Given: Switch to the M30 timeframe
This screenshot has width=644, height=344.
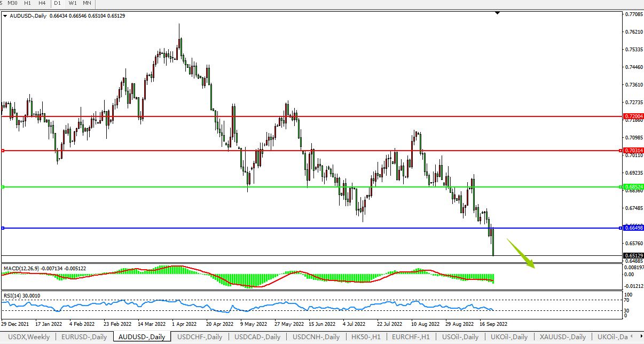Looking at the screenshot, I should (12, 3).
